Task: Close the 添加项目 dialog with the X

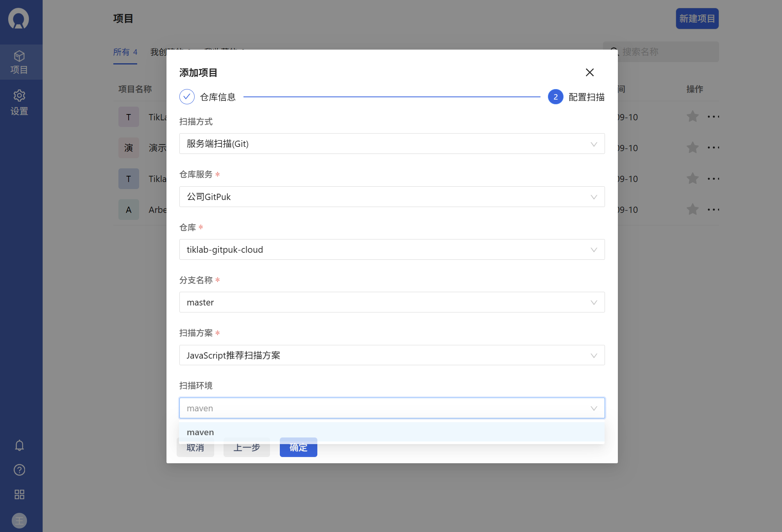Action: pyautogui.click(x=589, y=72)
